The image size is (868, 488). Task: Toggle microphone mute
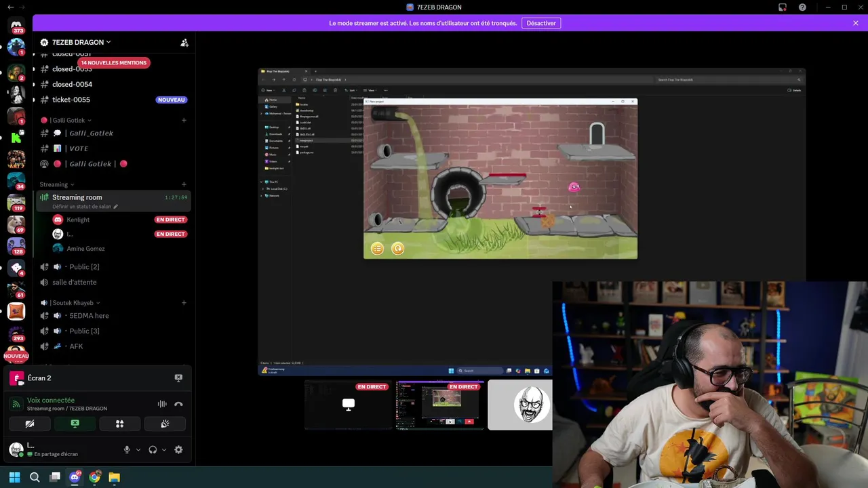click(x=127, y=449)
